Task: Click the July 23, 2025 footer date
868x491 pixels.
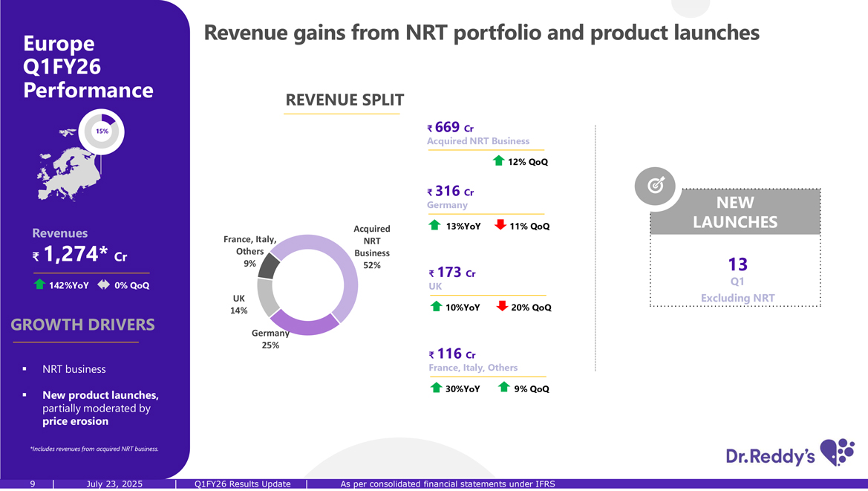Action: point(114,484)
